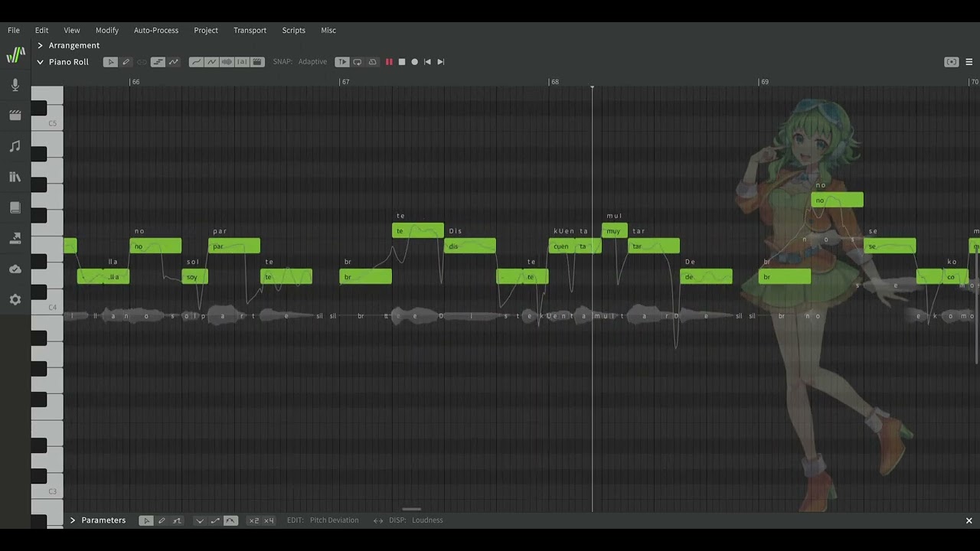The image size is (980, 551).
Task: Open the hamburger menu at top right
Action: (969, 62)
